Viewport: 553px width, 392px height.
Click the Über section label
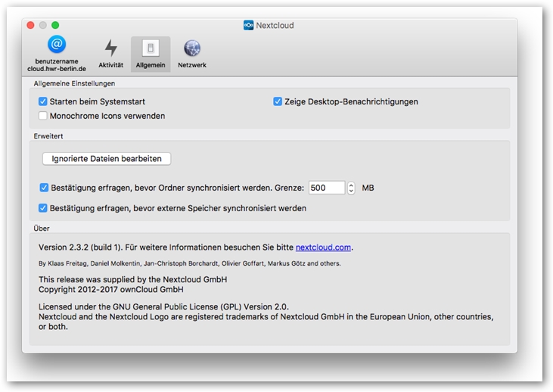coord(42,229)
